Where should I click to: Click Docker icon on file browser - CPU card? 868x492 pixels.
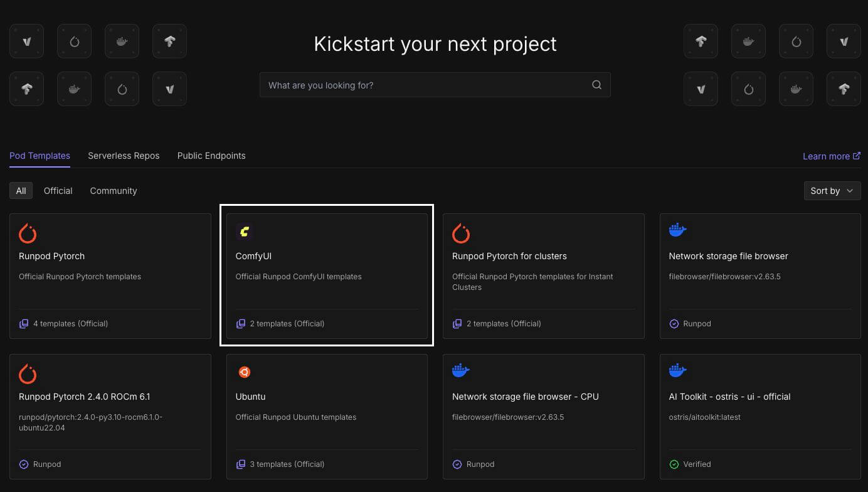(461, 371)
